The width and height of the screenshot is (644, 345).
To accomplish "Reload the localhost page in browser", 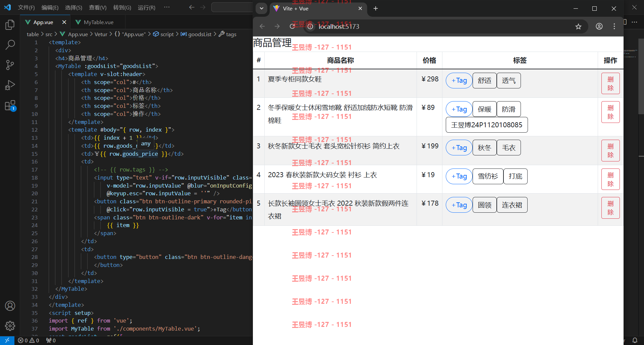I will coord(292,26).
